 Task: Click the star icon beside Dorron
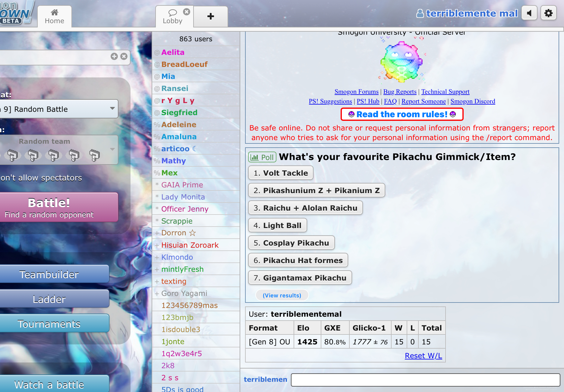[x=193, y=233]
